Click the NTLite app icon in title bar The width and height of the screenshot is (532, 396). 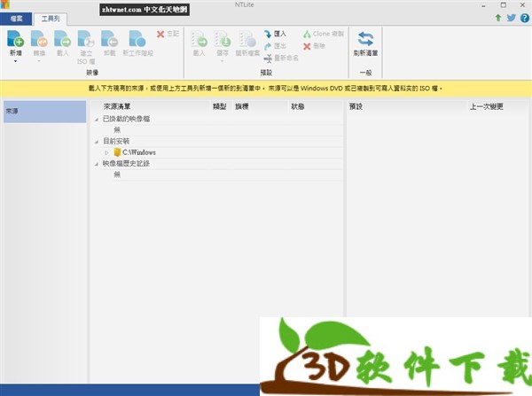[4, 4]
